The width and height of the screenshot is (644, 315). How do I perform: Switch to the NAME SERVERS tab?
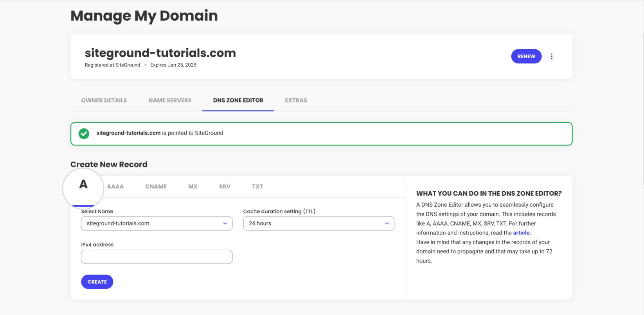170,101
